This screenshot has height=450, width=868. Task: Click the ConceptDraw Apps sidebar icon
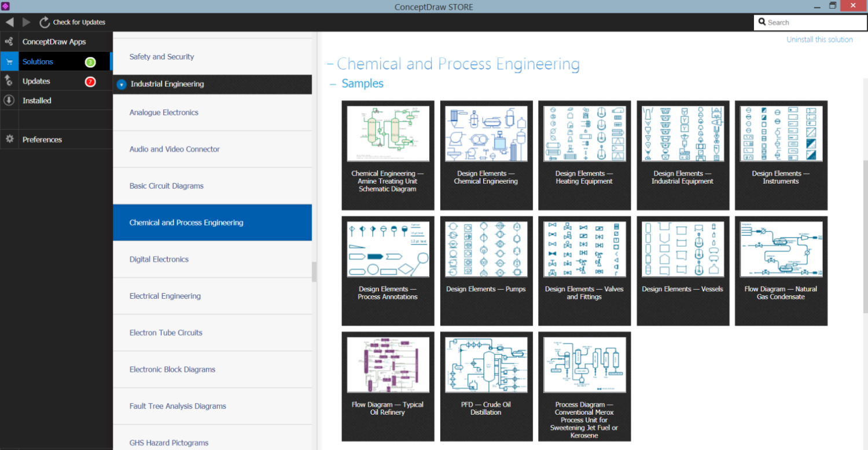tap(9, 42)
